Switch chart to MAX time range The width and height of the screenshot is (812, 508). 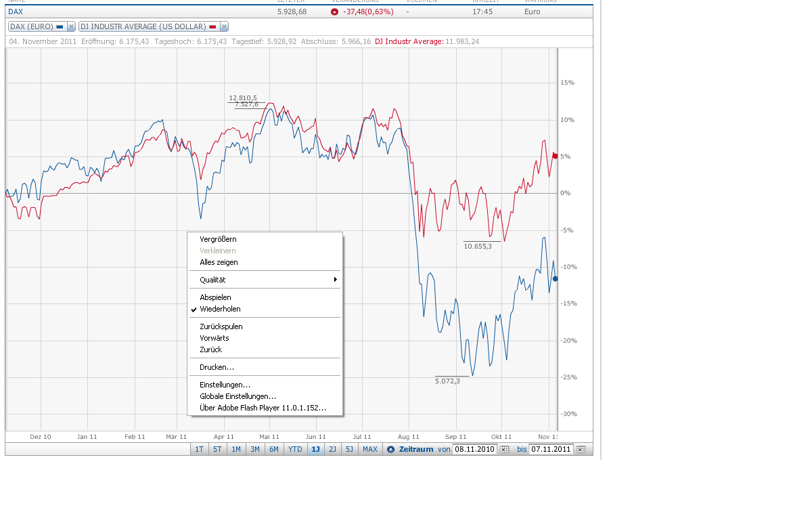pos(370,449)
